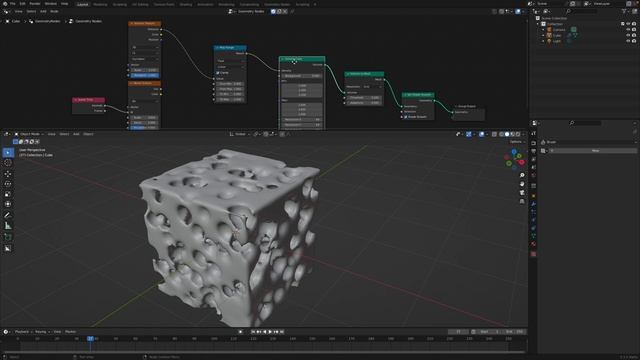Play the animation in timeline
Screen dimensions: 640x360
point(270,332)
